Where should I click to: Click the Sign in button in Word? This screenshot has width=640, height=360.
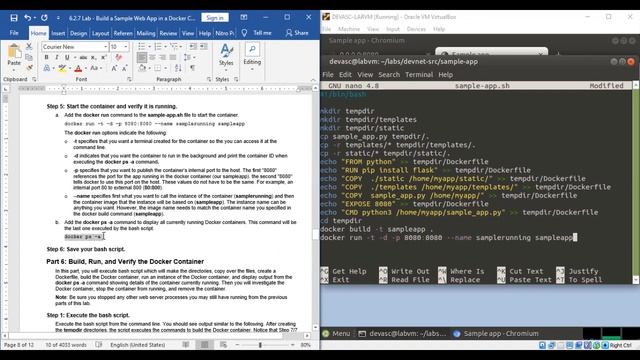click(215, 18)
